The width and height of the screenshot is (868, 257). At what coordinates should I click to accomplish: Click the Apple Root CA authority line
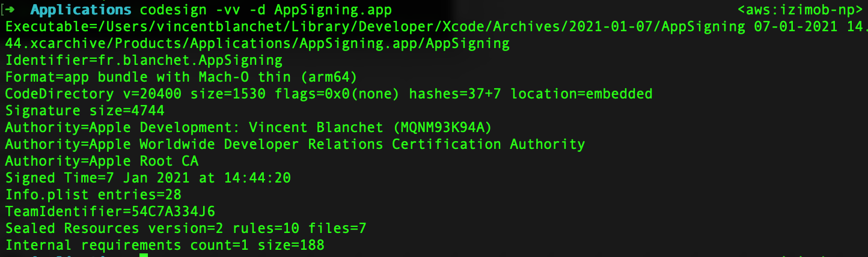pyautogui.click(x=102, y=162)
